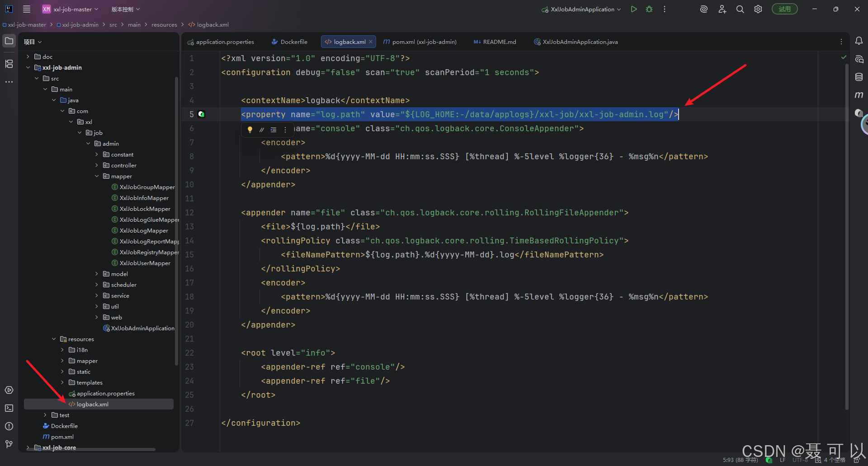
Task: Open more run actions menu
Action: pyautogui.click(x=665, y=9)
